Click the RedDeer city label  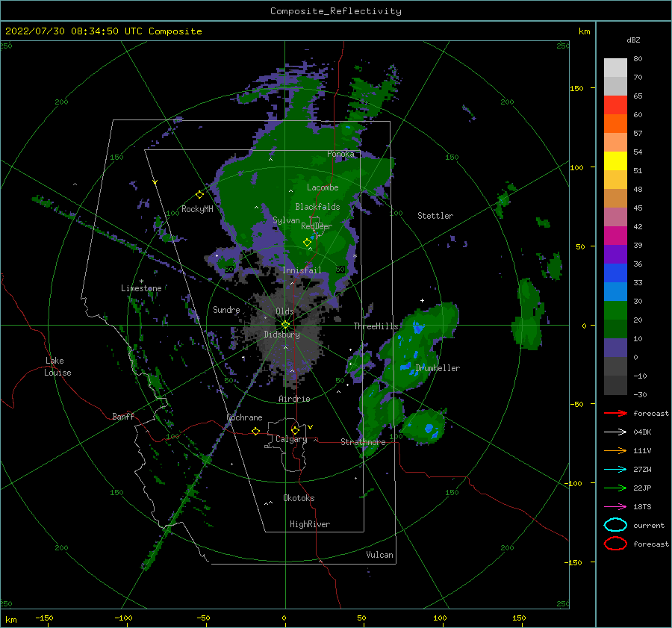pos(317,226)
